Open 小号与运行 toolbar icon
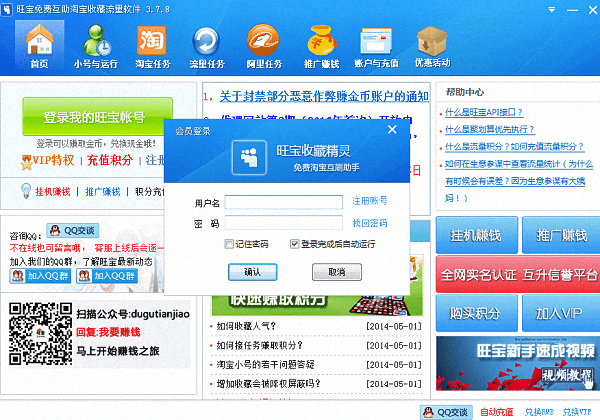The width and height of the screenshot is (600, 420). pyautogui.click(x=96, y=46)
